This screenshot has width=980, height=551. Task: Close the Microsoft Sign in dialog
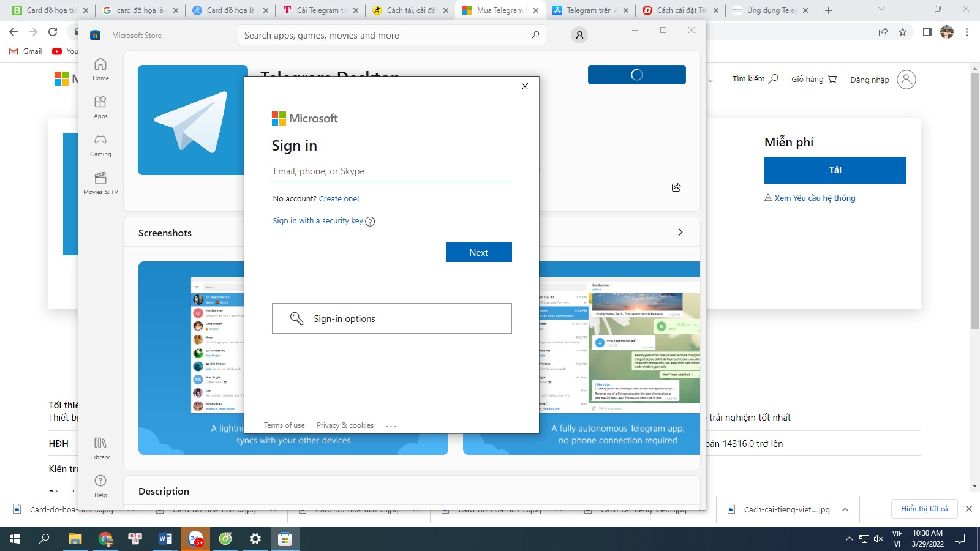pos(525,86)
